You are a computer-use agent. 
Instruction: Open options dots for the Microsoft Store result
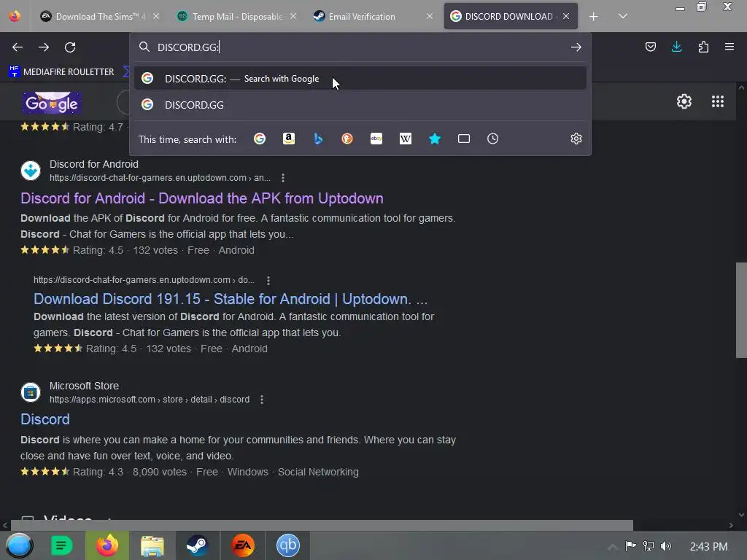(262, 400)
